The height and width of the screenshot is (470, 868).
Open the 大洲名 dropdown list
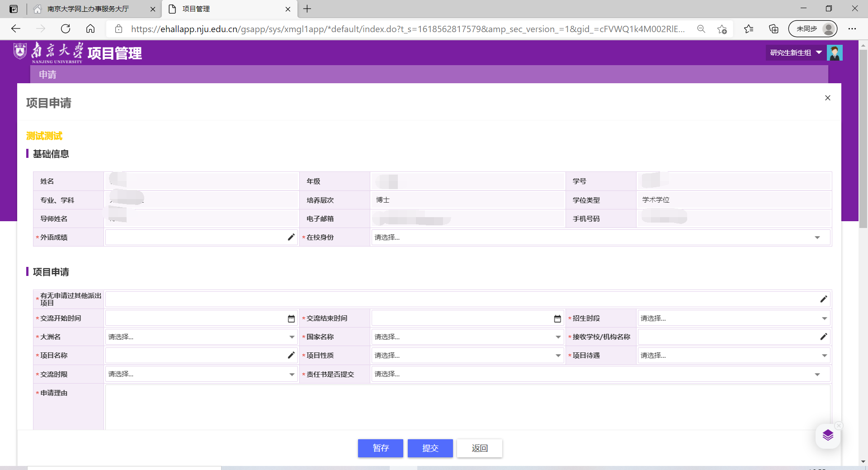tap(201, 337)
